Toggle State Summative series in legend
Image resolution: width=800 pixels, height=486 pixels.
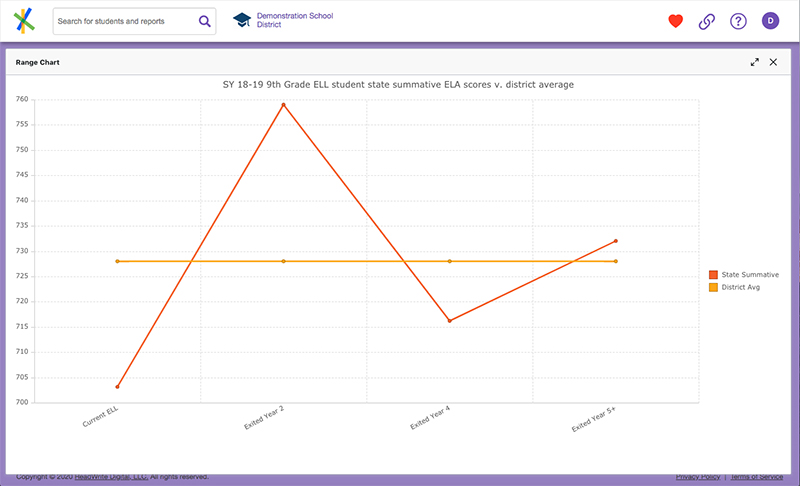750,274
